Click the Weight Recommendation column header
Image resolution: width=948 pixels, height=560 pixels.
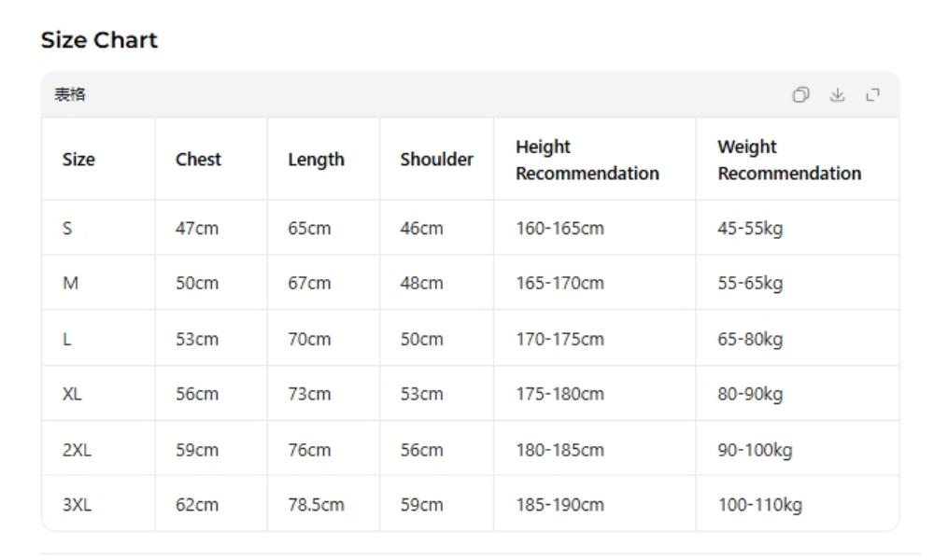pyautogui.click(x=789, y=159)
